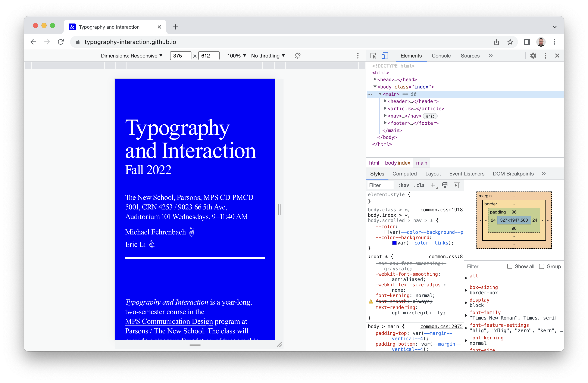Viewport: 588px width, 383px height.
Task: Click the viewport width field 375
Action: coord(180,56)
